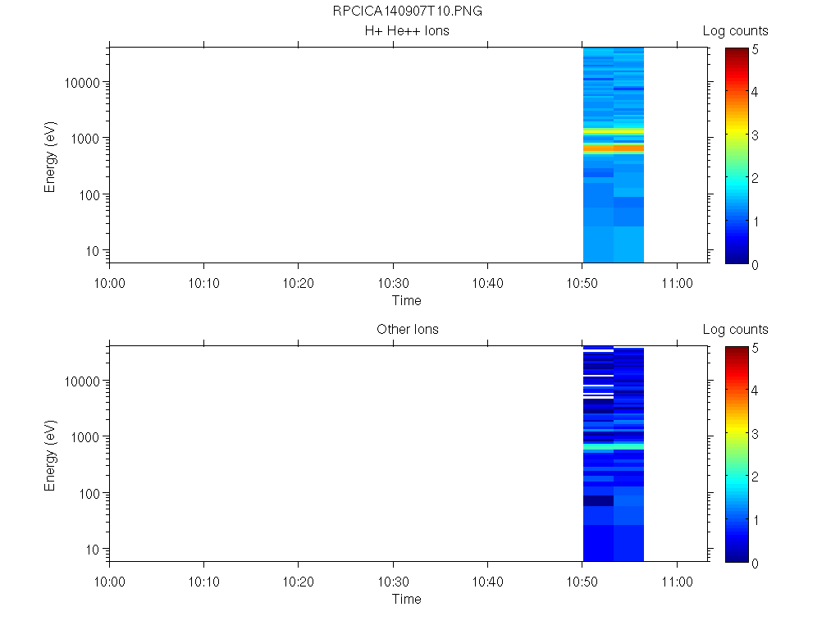Screen dimensions: 840x630
Task: Click the '0' label on the bottom colorbar
Action: click(755, 563)
